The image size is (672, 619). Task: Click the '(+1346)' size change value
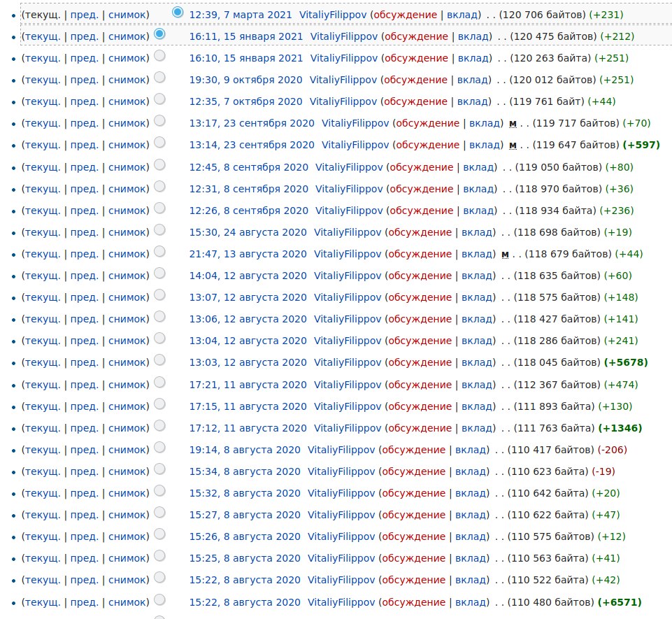coord(620,428)
